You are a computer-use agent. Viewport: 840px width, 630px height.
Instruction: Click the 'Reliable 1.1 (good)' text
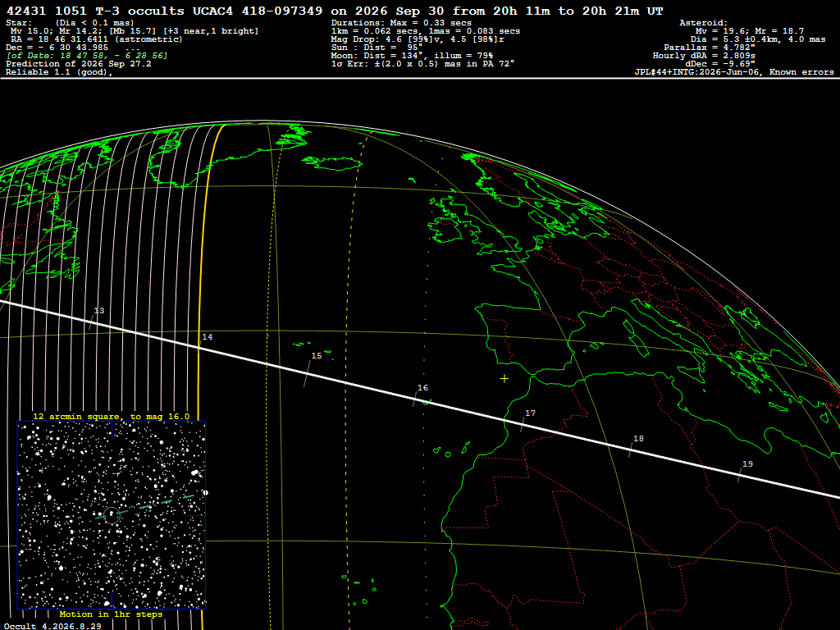coord(58,72)
